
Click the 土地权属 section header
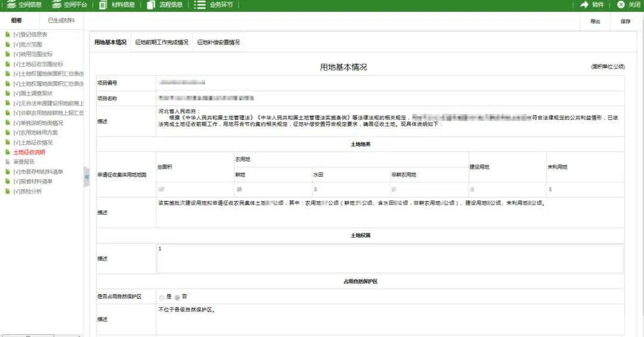point(360,236)
